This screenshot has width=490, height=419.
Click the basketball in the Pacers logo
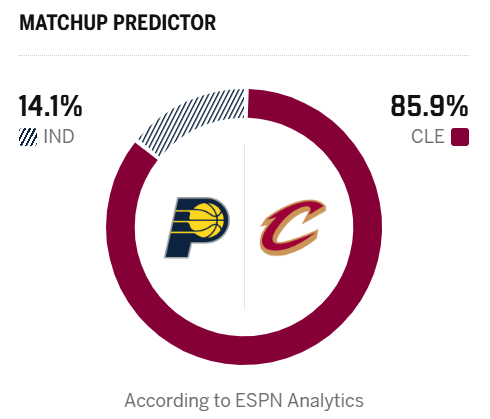pyautogui.click(x=206, y=221)
